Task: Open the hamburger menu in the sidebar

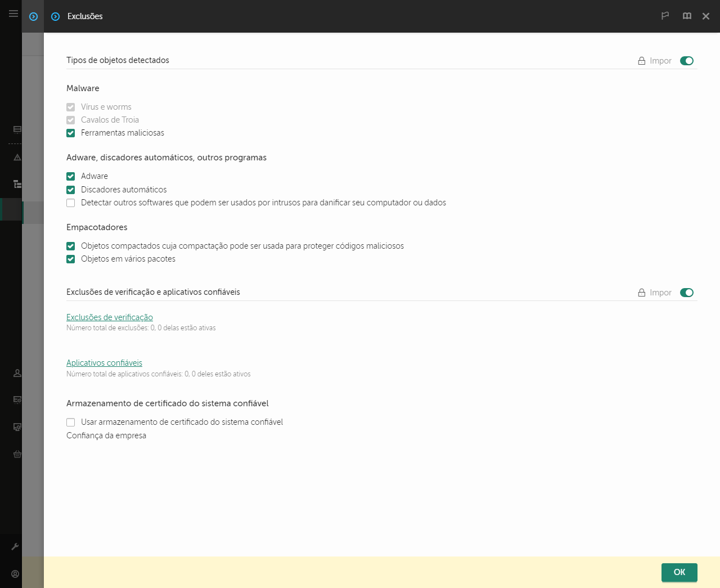Action: pyautogui.click(x=13, y=14)
